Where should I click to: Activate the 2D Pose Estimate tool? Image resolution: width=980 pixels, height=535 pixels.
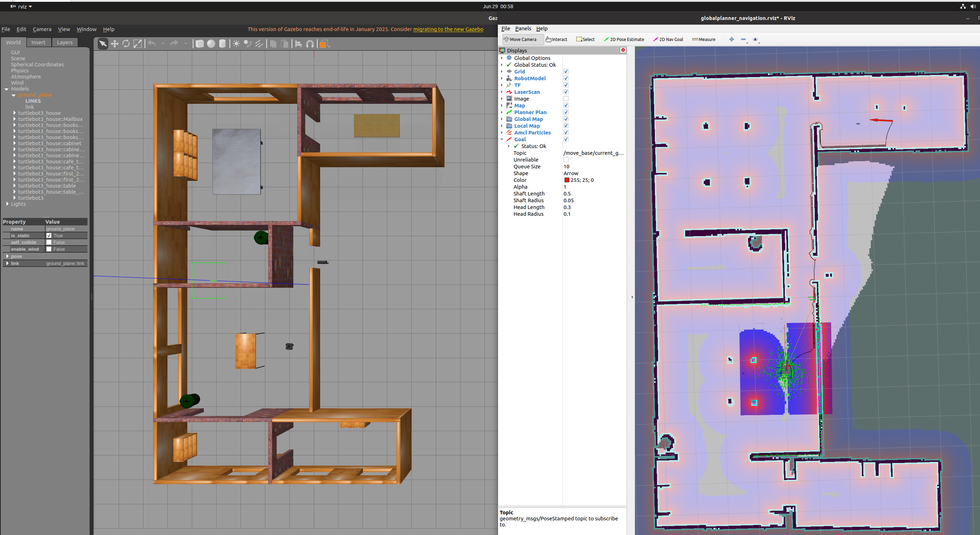coord(624,39)
